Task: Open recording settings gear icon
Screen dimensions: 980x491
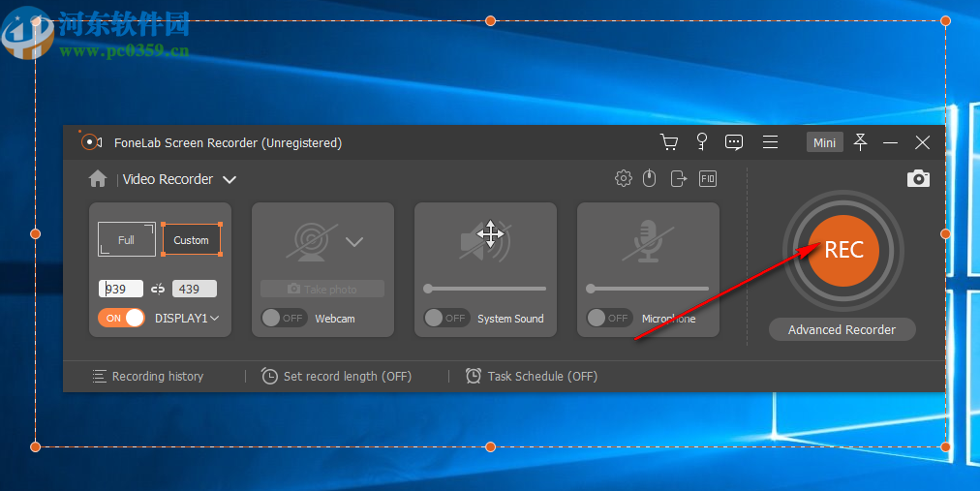Action: pos(623,178)
